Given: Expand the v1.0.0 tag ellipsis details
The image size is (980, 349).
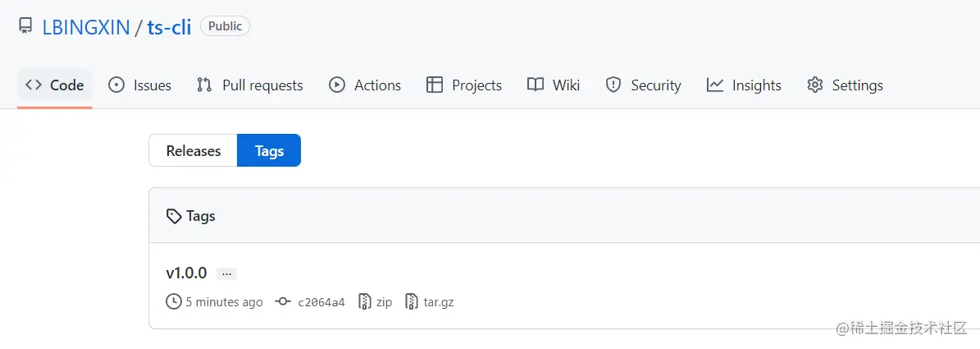Looking at the screenshot, I should 227,273.
